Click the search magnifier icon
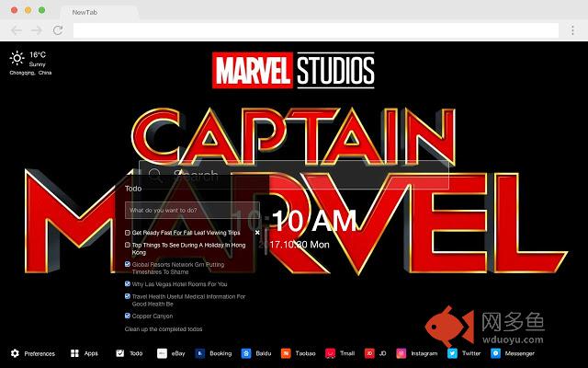The width and height of the screenshot is (588, 368). coord(154,176)
